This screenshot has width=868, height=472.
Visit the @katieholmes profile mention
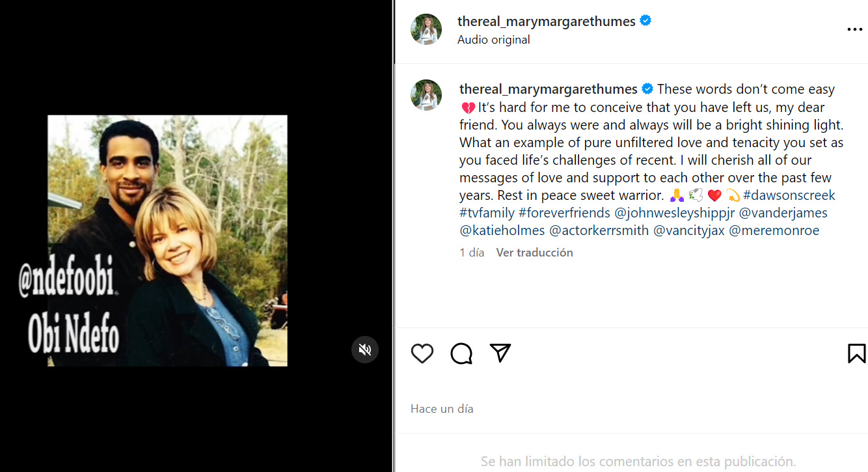pyautogui.click(x=501, y=230)
